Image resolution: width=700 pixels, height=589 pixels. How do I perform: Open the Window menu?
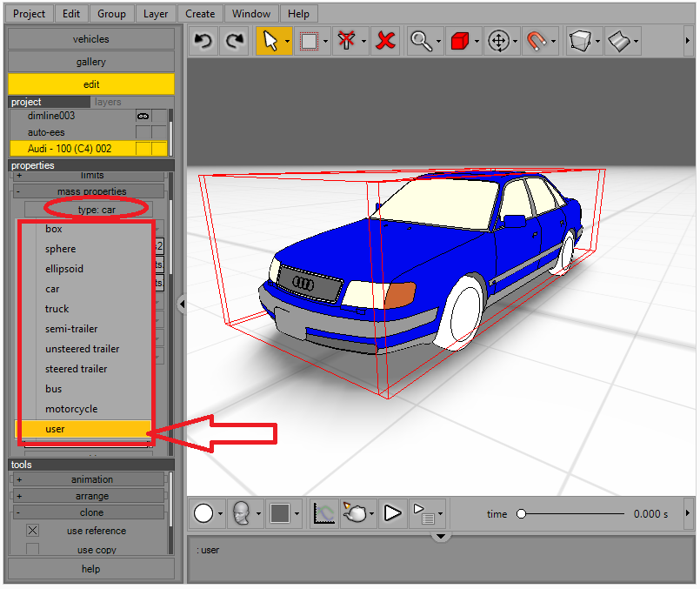click(251, 14)
